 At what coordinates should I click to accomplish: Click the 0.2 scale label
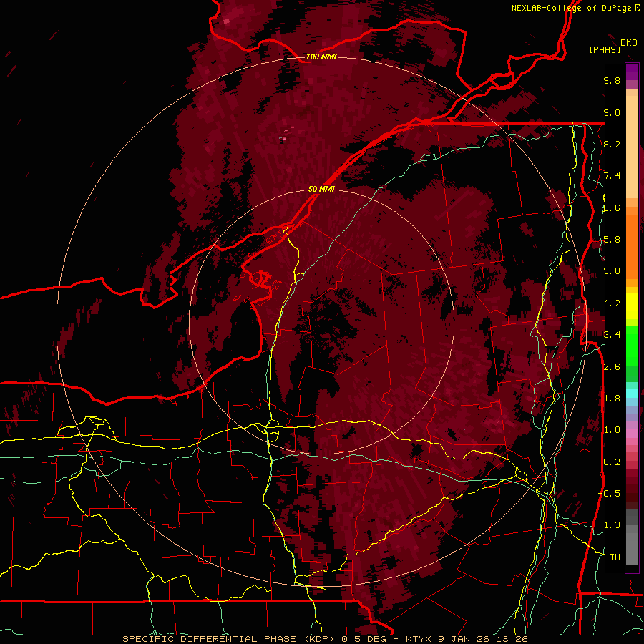click(x=612, y=462)
